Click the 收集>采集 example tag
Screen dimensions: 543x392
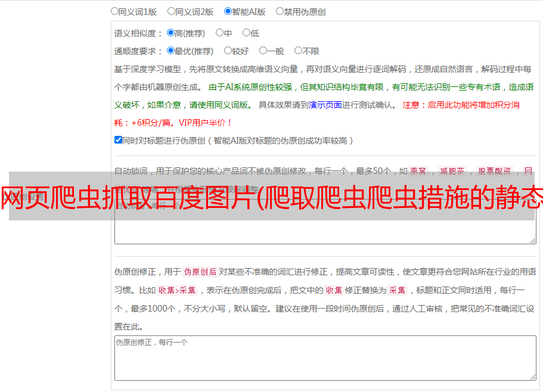(177, 290)
